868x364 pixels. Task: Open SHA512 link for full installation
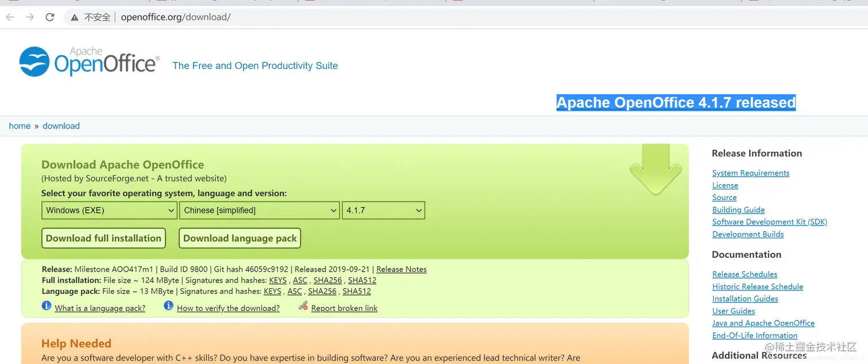tap(362, 280)
